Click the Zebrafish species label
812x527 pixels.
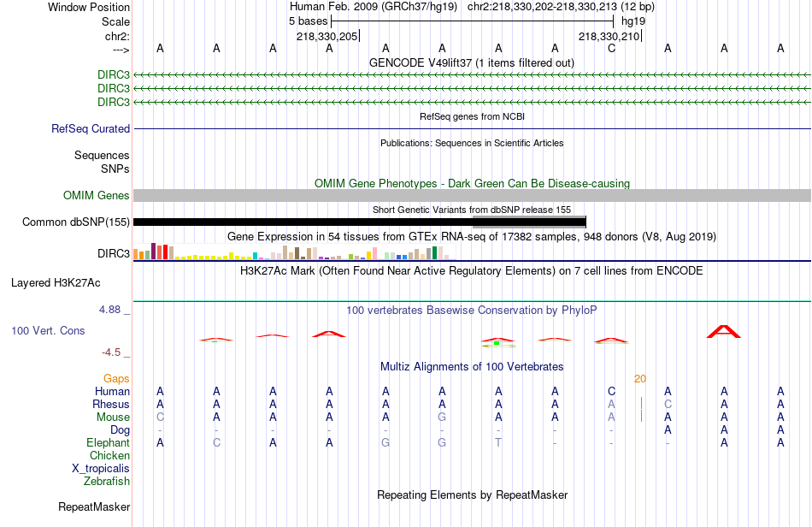coord(107,481)
